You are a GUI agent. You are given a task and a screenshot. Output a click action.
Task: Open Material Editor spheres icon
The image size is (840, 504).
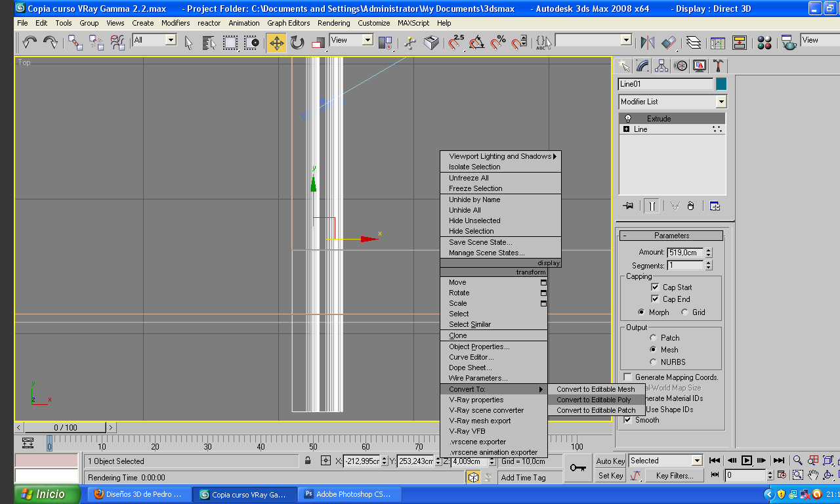pos(765,43)
